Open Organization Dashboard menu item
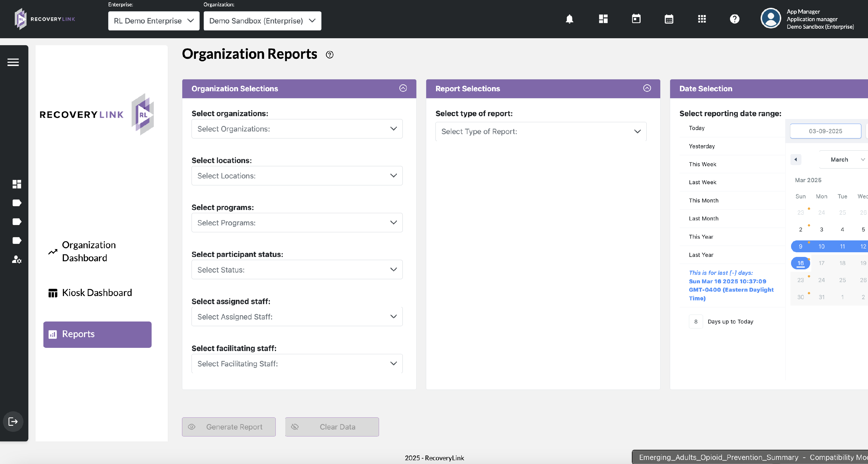The width and height of the screenshot is (868, 464). click(89, 251)
